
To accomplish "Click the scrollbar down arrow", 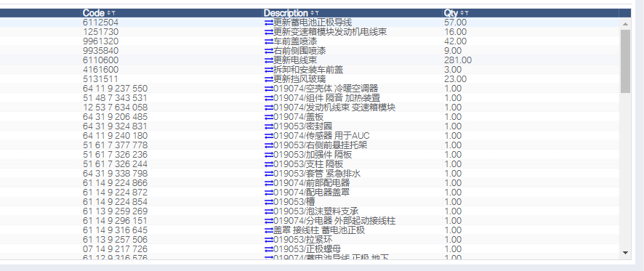I will (x=625, y=253).
